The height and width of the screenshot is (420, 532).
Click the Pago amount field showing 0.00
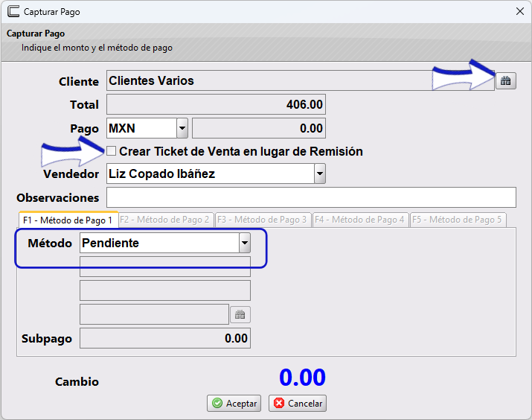(259, 128)
